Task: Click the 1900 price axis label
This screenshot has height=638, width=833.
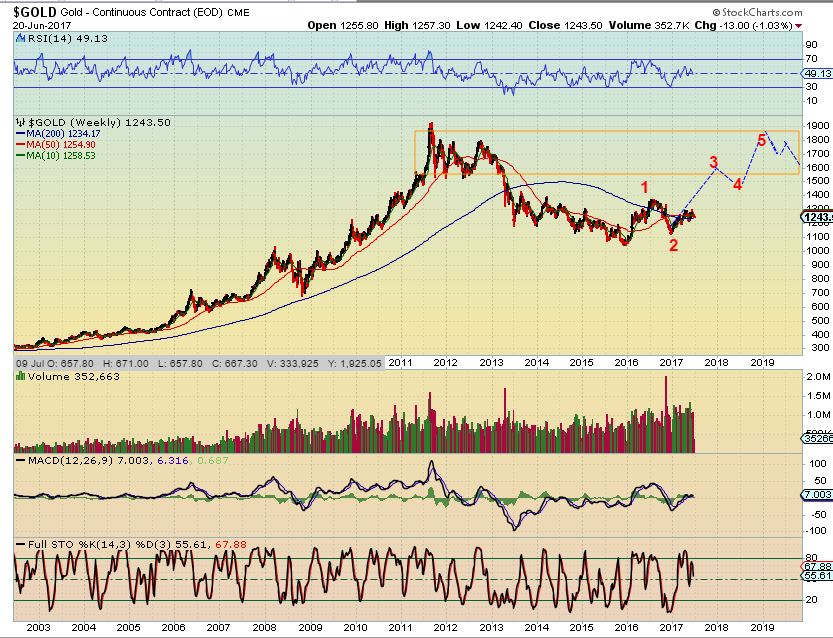Action: pos(817,125)
